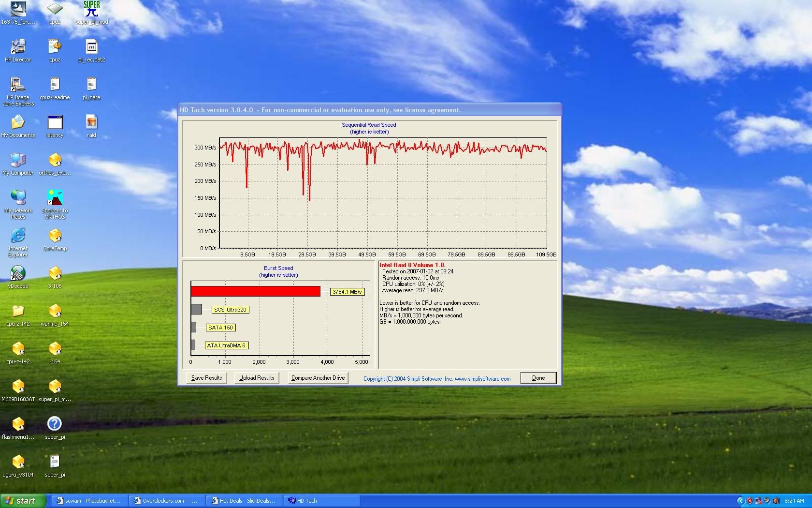Viewport: 812px width, 508px height.
Task: Click the red burst speed bar
Action: click(256, 291)
